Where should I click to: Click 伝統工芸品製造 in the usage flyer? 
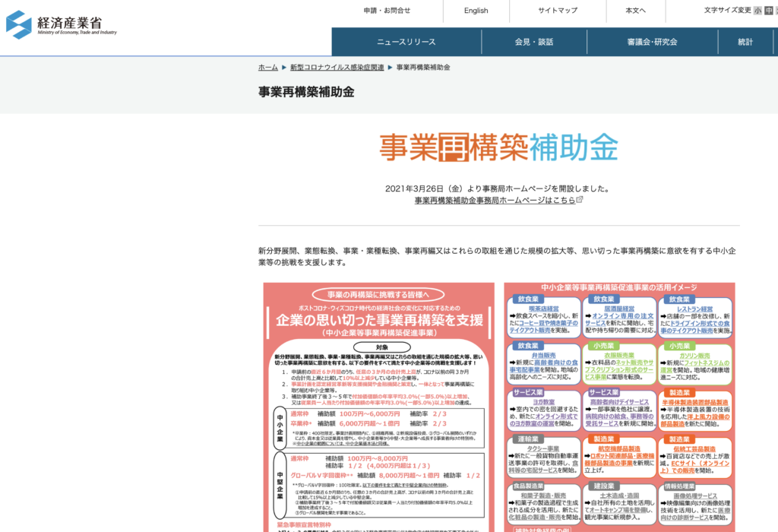tap(694, 448)
